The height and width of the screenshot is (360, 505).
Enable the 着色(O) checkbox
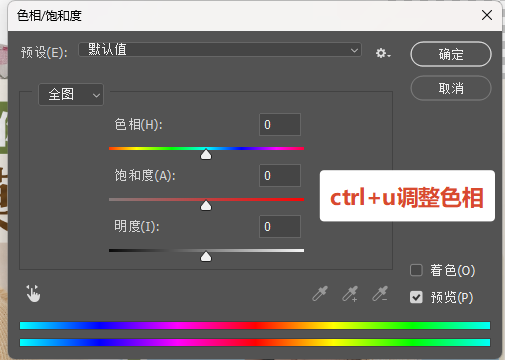point(416,270)
